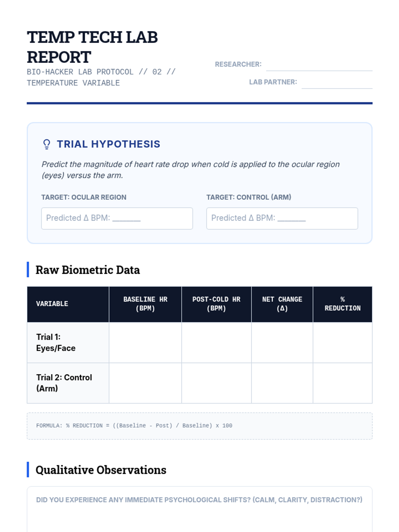This screenshot has height=532, width=399.
Task: Click the Temp Tech Lab Report title
Action: [92, 47]
